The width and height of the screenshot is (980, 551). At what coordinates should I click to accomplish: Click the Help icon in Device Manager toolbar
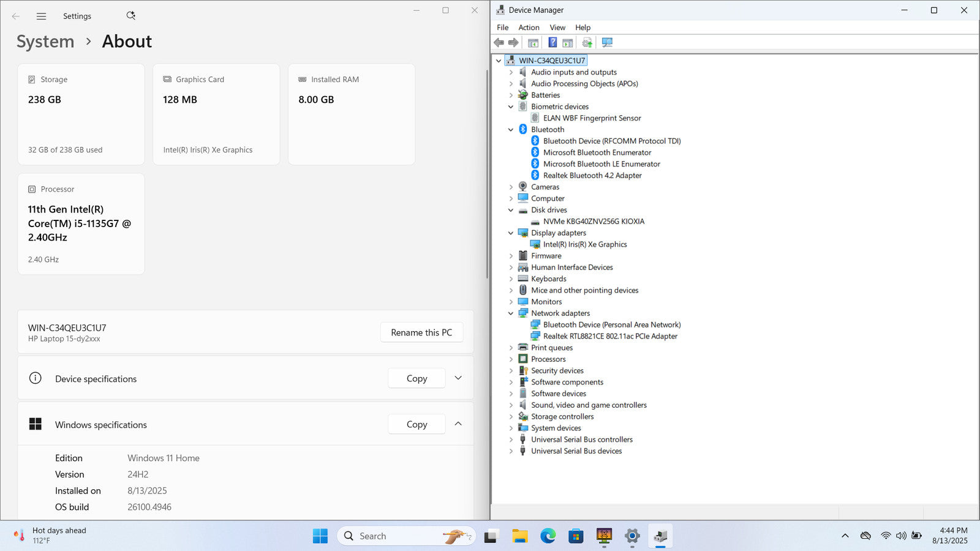tap(552, 42)
